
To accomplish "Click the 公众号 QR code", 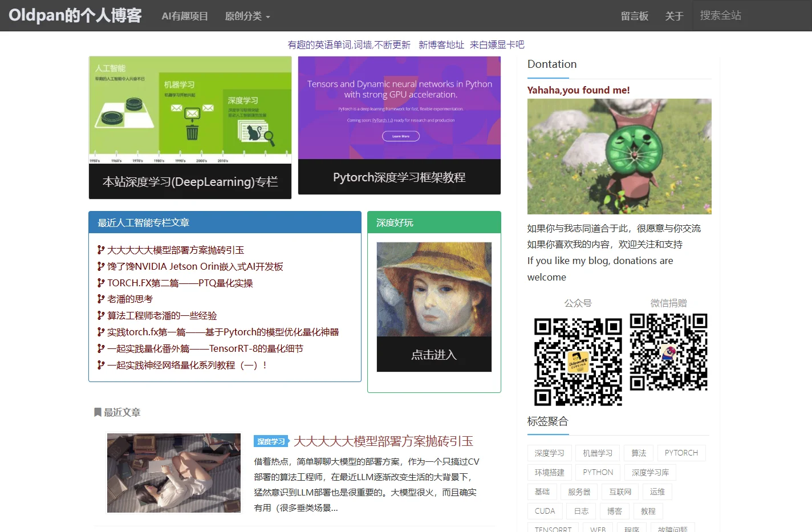I will click(x=578, y=362).
